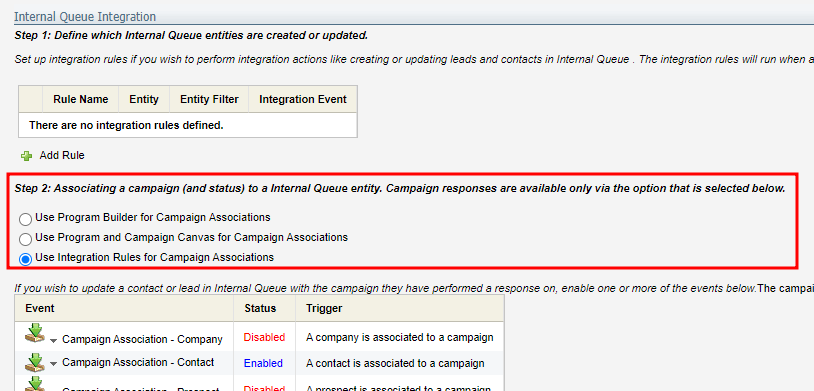Click the Status column header in events table
The width and height of the screenshot is (814, 391).
(260, 308)
